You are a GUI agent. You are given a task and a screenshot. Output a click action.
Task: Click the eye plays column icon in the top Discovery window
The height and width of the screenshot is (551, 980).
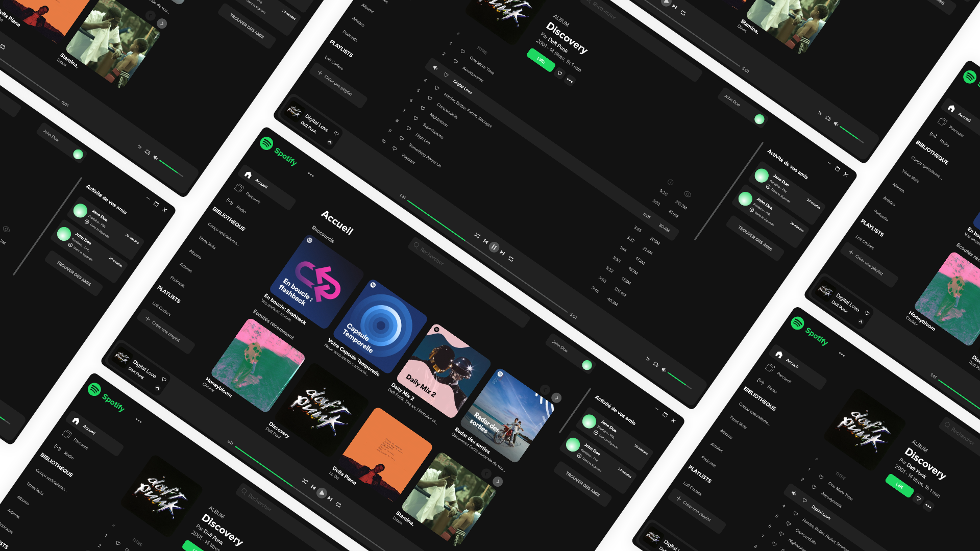pyautogui.click(x=688, y=194)
